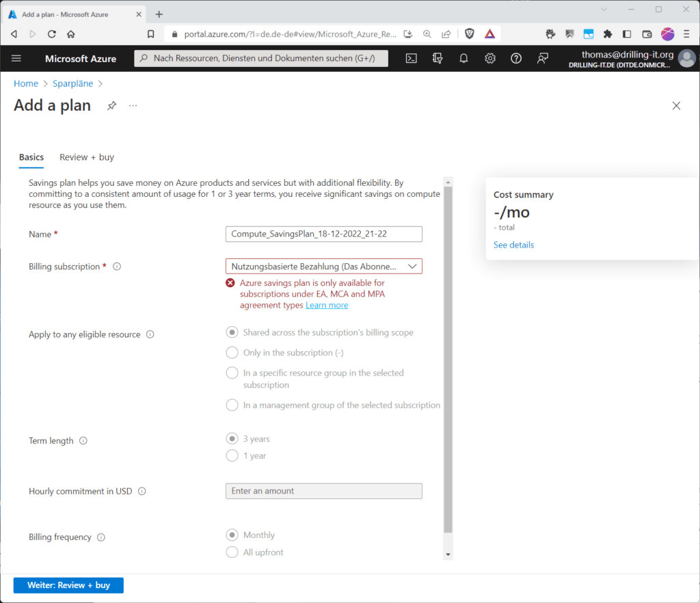Open the directories and subscriptions filter
The height and width of the screenshot is (603, 700).
(x=437, y=59)
